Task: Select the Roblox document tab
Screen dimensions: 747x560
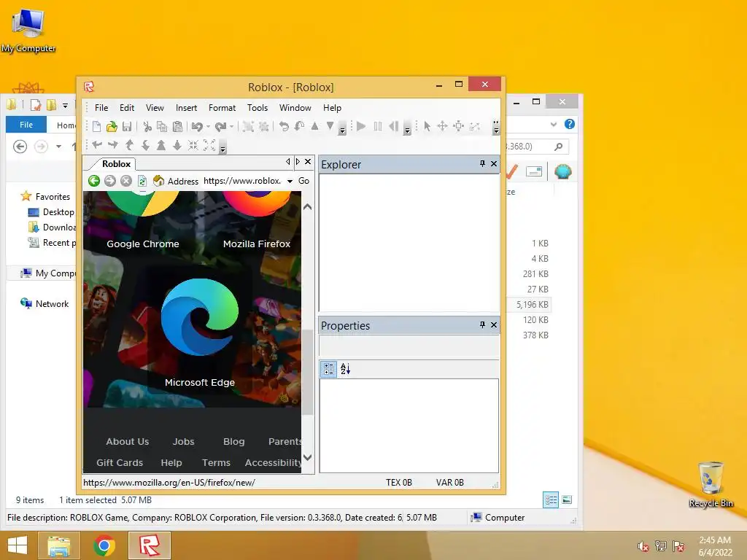Action: [116, 163]
